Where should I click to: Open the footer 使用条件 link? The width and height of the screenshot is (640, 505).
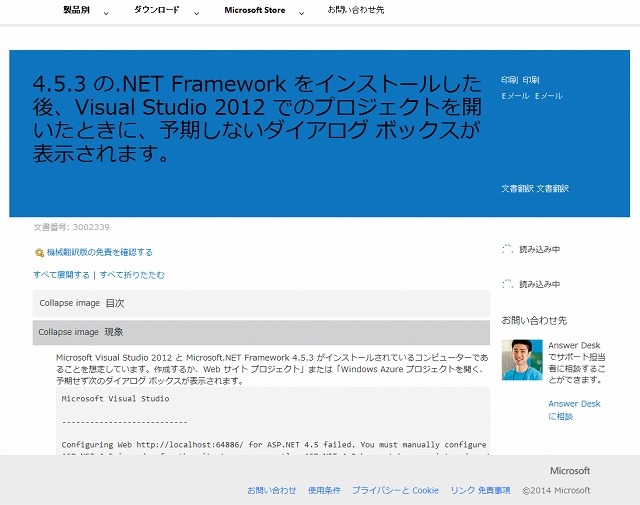click(324, 490)
